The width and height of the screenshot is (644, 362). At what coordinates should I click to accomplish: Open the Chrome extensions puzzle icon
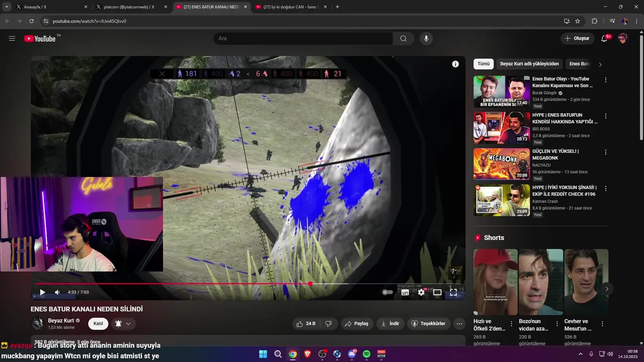pos(595,21)
